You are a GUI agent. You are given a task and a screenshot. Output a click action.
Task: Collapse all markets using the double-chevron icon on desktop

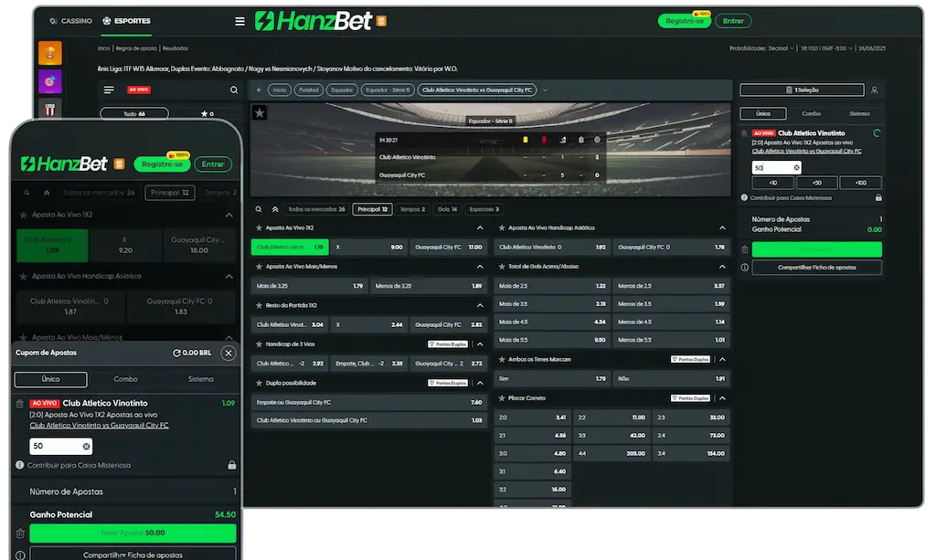click(275, 209)
